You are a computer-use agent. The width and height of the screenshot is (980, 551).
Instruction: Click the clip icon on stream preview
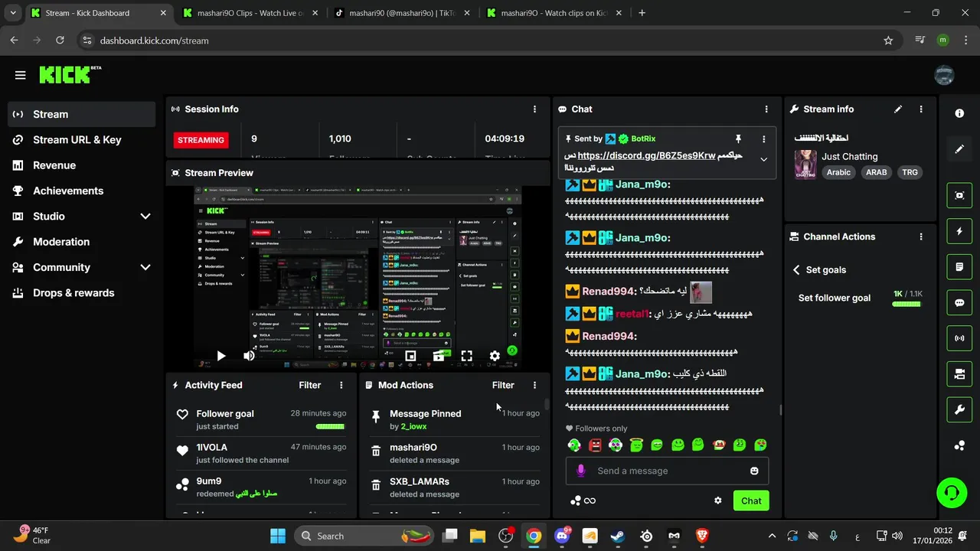click(439, 356)
